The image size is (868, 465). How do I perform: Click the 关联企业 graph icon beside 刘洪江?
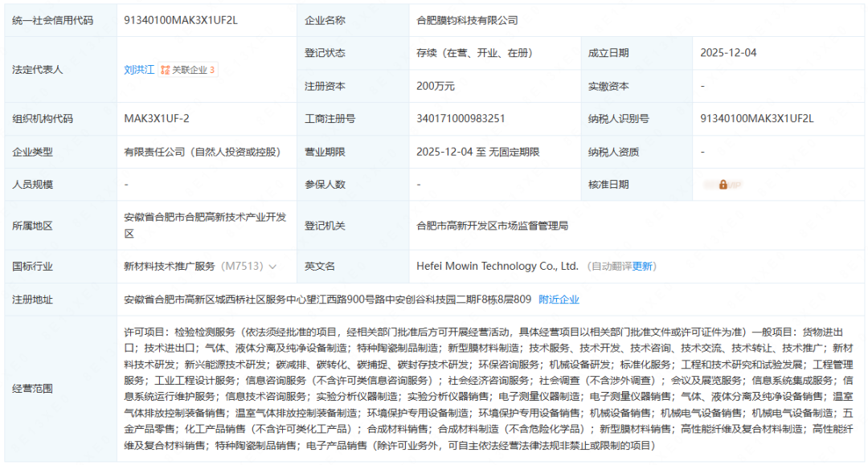pyautogui.click(x=165, y=70)
